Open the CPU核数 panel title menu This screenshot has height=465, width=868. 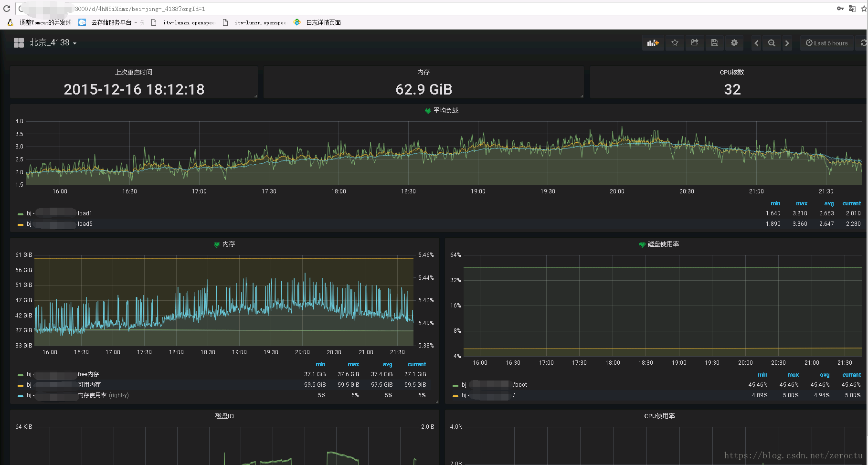[732, 72]
